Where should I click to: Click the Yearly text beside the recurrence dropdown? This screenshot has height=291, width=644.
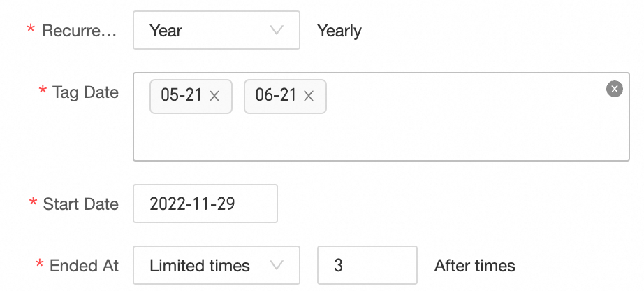pyautogui.click(x=339, y=31)
